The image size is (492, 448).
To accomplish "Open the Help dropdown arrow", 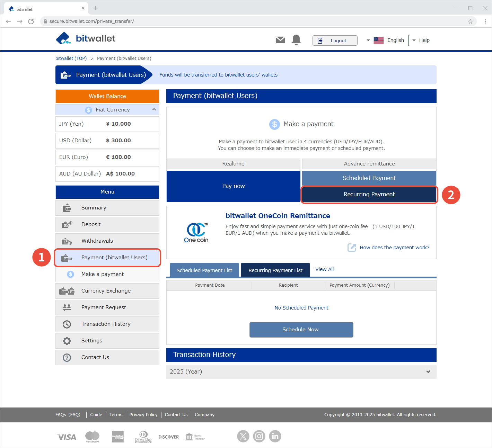I will click(414, 41).
